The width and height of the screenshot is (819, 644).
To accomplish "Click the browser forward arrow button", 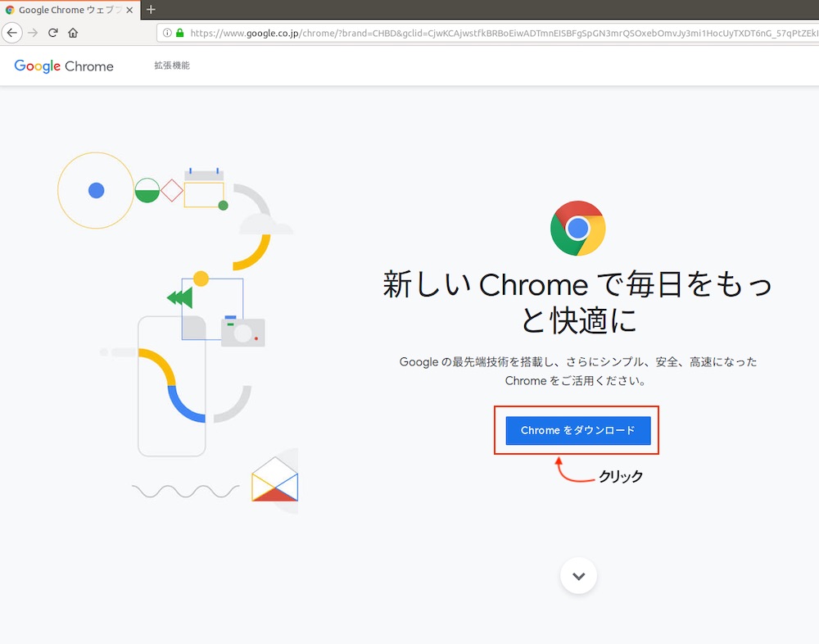I will (x=33, y=33).
